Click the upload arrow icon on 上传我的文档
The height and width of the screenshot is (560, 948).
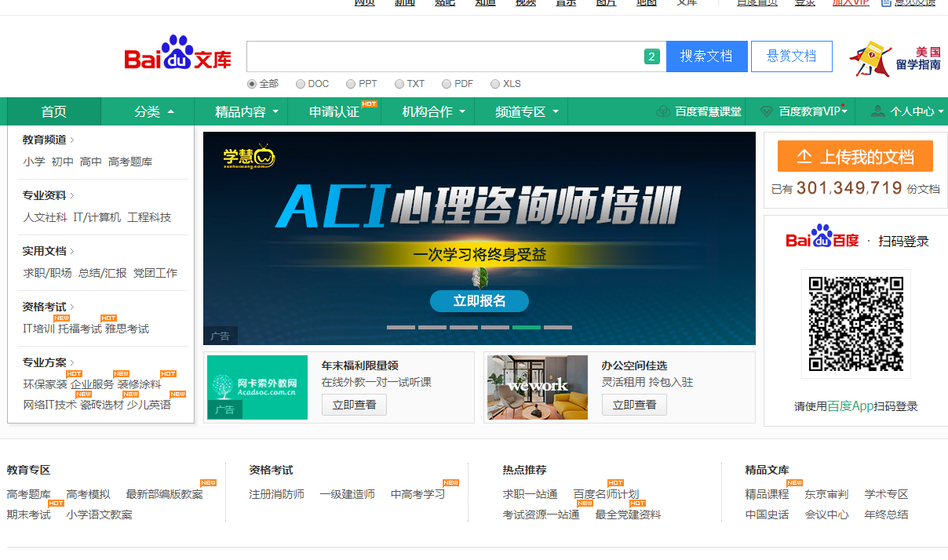(804, 157)
